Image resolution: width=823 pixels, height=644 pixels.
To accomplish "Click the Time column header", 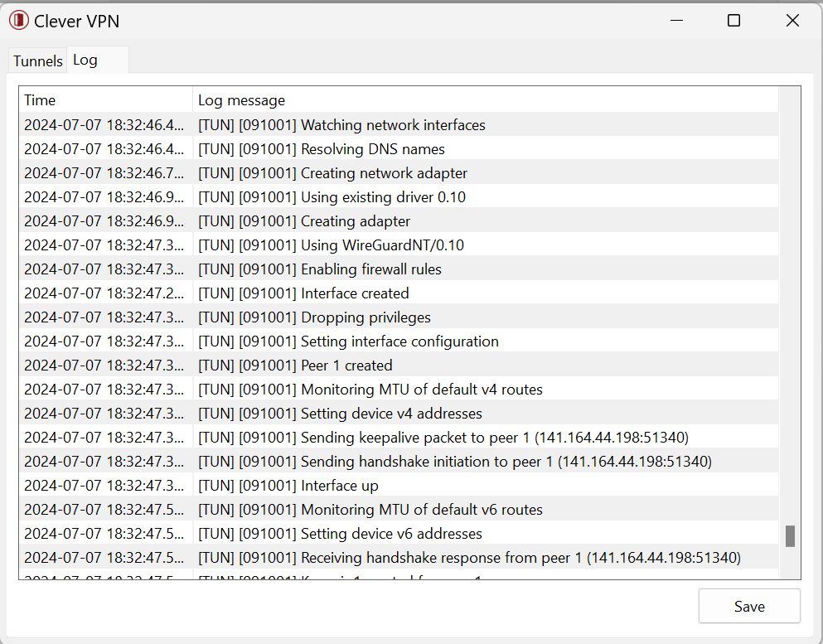I will [106, 99].
